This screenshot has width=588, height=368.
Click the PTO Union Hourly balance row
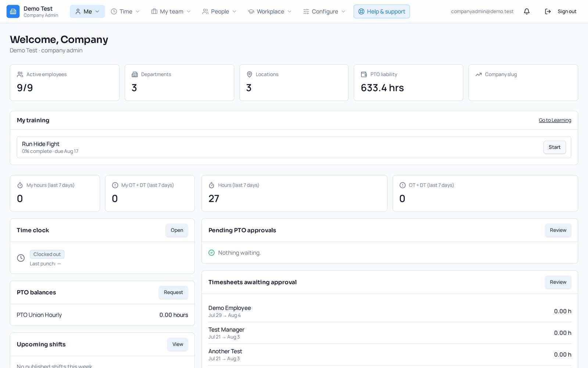point(103,315)
